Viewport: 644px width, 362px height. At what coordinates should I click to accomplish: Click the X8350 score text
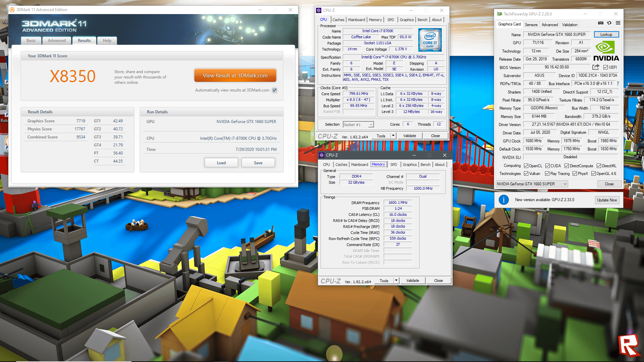click(73, 76)
